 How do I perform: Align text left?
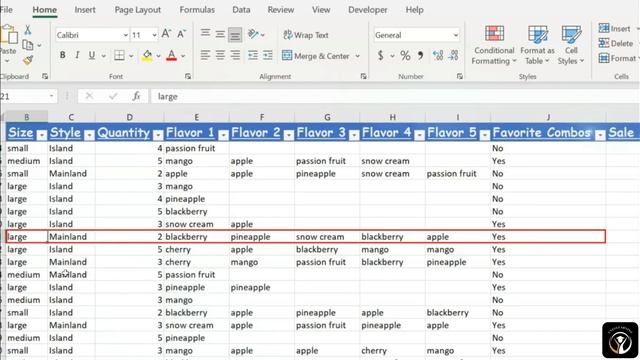205,55
